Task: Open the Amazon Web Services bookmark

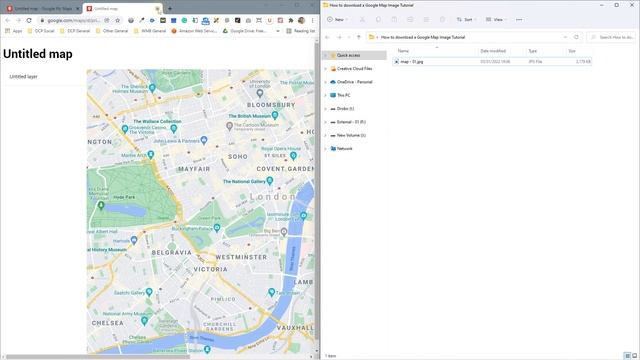Action: click(x=194, y=31)
